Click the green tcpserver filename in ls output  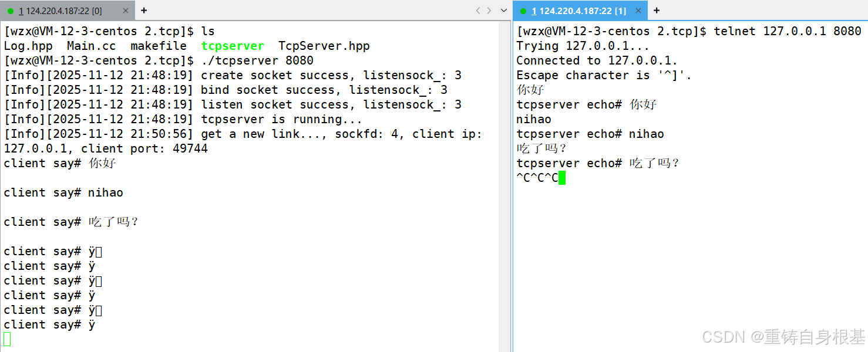[233, 46]
